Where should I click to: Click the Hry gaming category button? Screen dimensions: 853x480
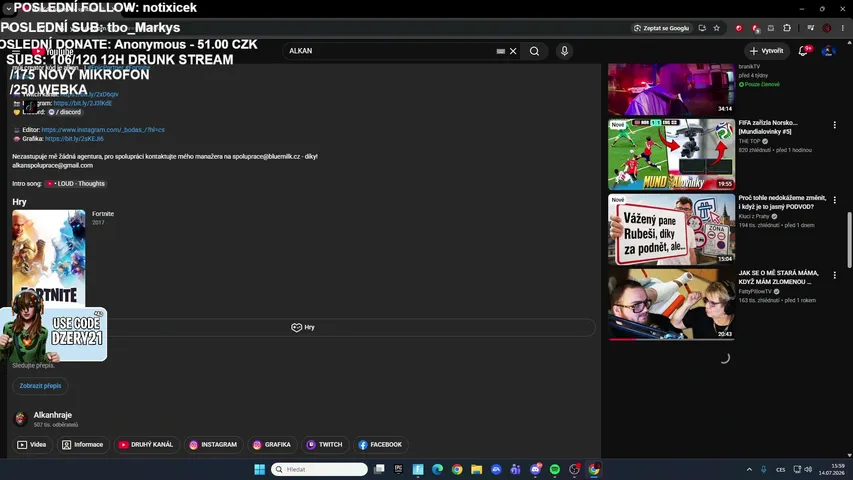coord(302,328)
